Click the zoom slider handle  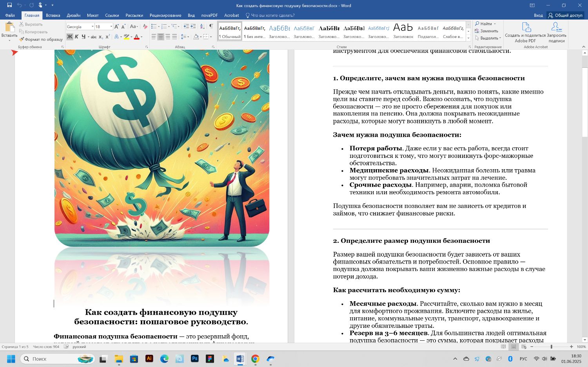[x=551, y=347]
